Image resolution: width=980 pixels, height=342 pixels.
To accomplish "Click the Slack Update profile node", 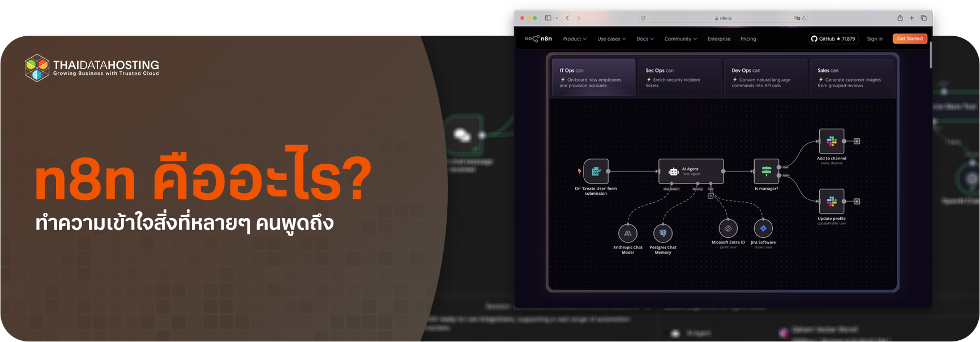I will pos(832,201).
